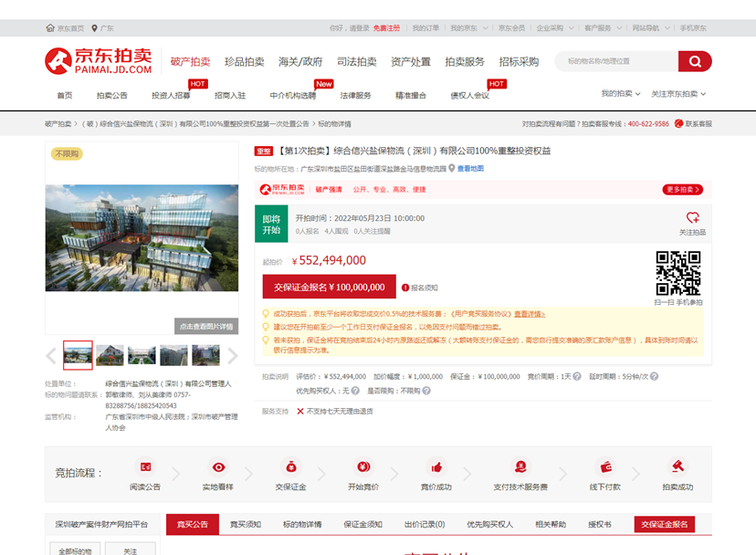Click the 阅读公告 process icon

click(x=145, y=466)
